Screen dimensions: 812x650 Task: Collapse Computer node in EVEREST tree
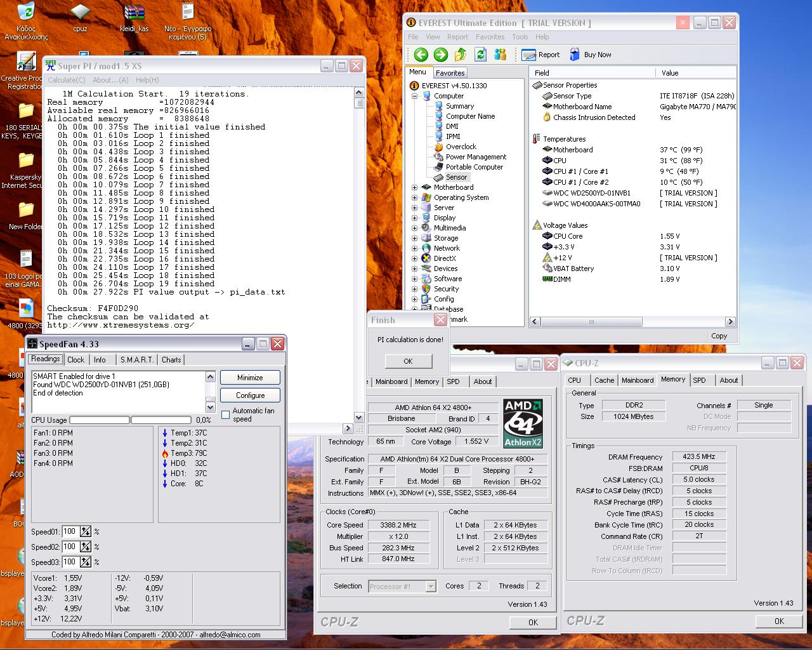click(x=415, y=96)
